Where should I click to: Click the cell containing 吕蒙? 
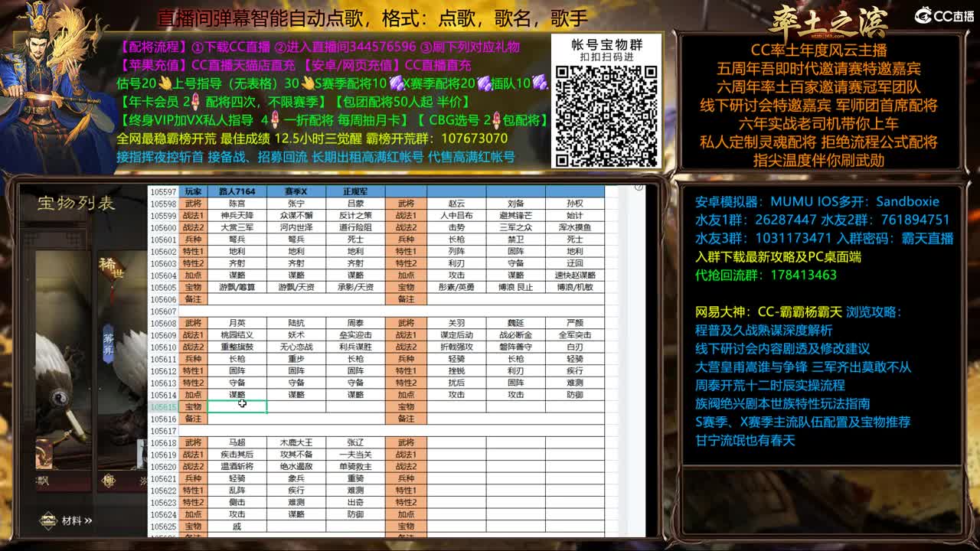(355, 204)
